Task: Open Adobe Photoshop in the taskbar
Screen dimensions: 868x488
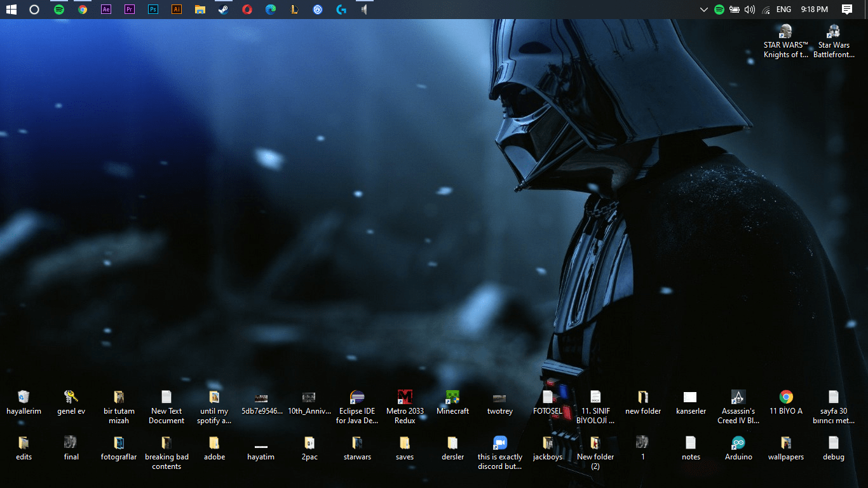Action: tap(153, 10)
